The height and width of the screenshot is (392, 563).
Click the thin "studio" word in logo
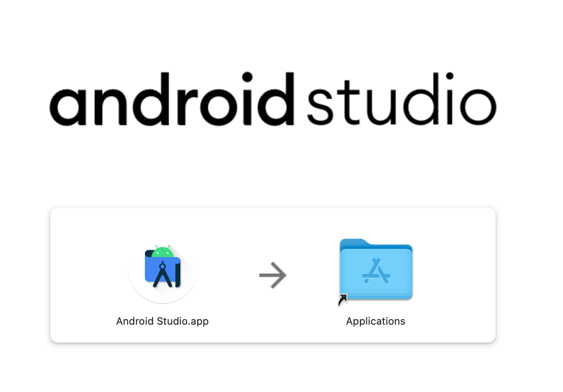click(401, 101)
